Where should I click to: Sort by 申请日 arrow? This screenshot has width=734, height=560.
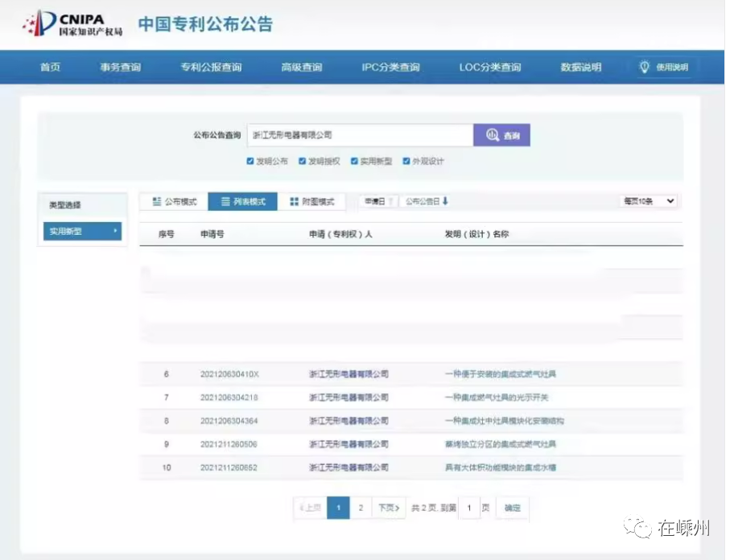(390, 201)
